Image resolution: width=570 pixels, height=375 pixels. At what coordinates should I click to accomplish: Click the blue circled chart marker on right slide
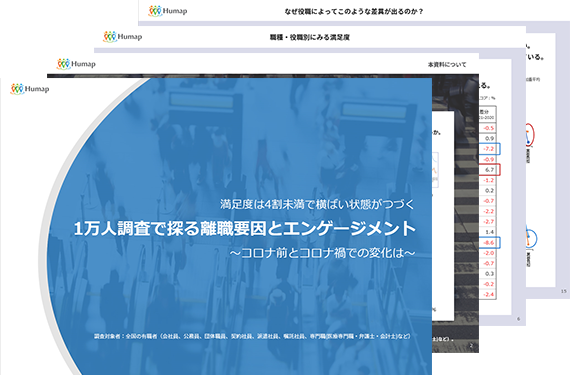pyautogui.click(x=530, y=238)
